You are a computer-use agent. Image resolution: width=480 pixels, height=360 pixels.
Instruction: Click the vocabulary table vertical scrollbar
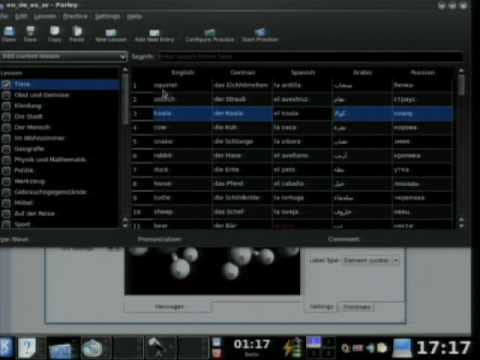[x=461, y=147]
